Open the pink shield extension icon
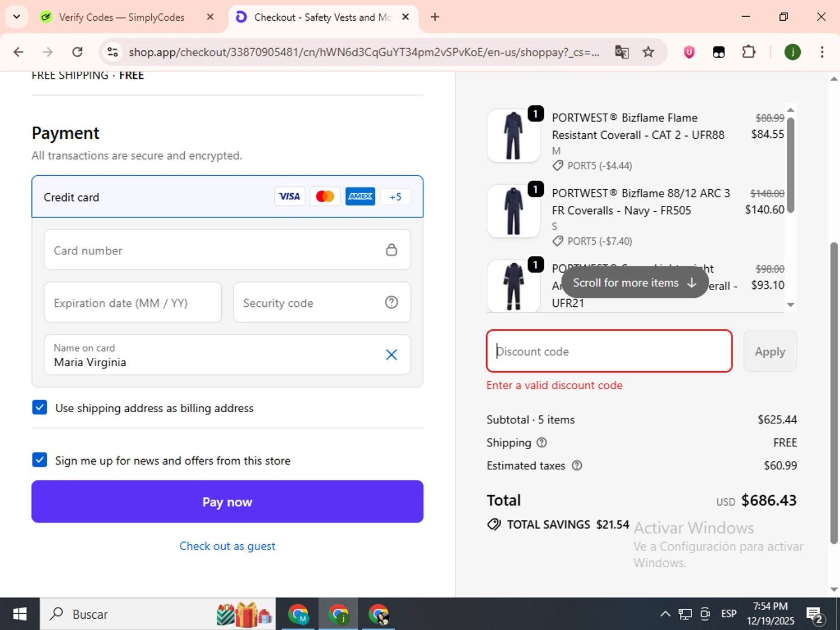 click(x=689, y=52)
